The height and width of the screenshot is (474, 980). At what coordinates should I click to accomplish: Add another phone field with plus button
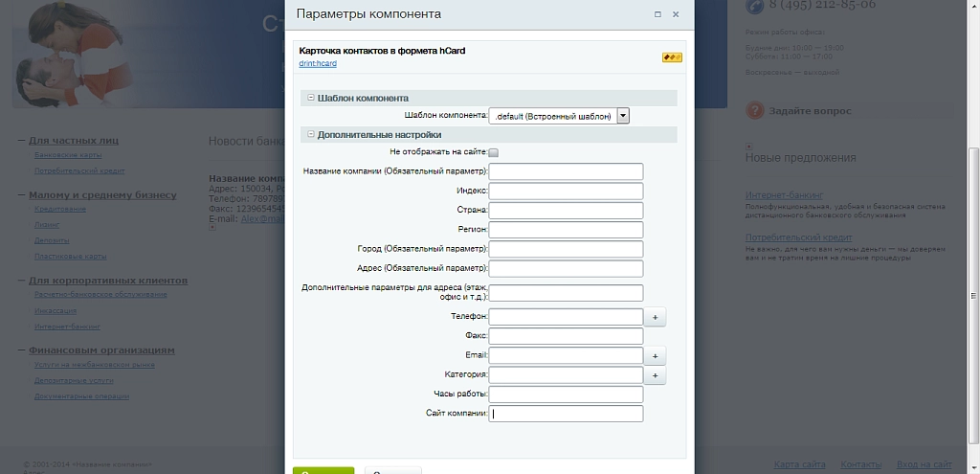(x=655, y=317)
